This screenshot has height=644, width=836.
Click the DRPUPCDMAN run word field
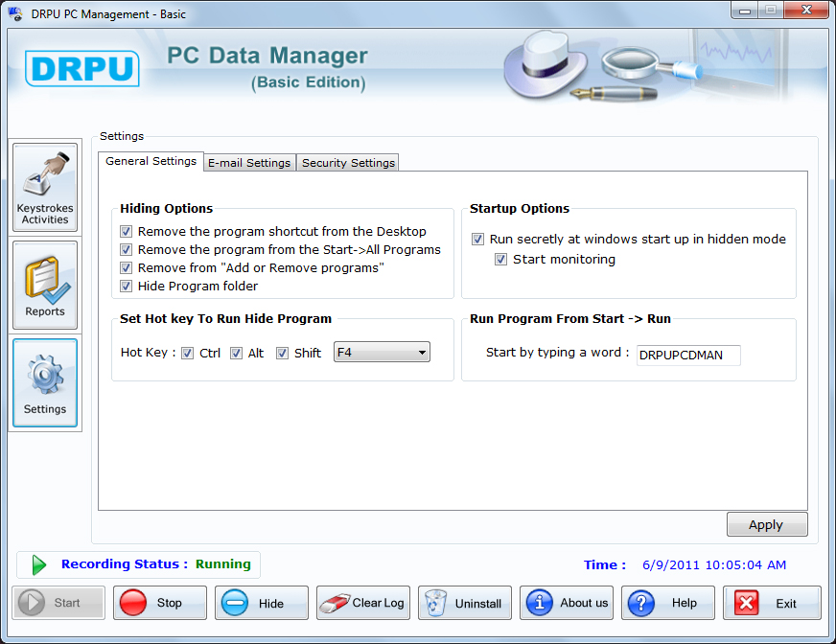[688, 356]
